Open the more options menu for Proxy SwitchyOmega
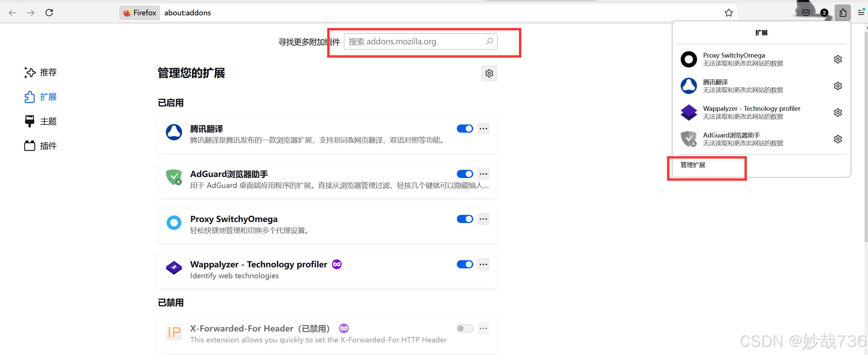868x355 pixels. [x=483, y=219]
